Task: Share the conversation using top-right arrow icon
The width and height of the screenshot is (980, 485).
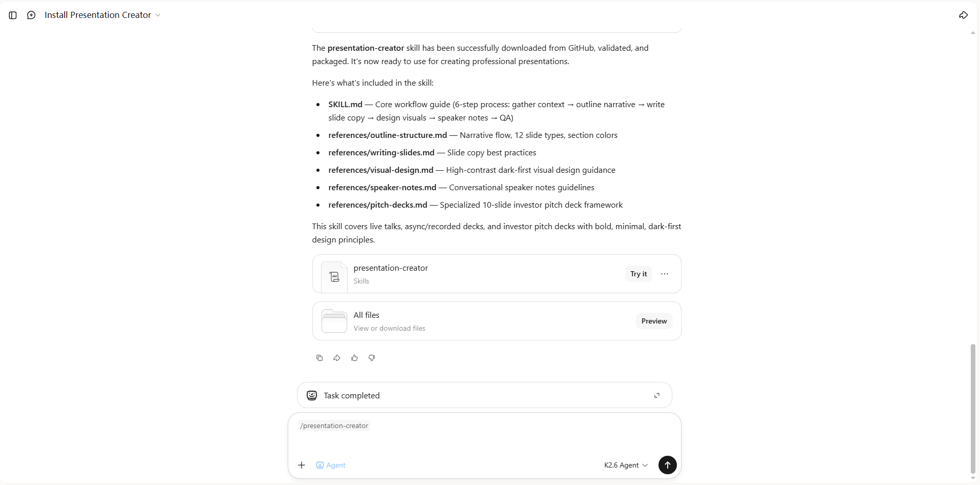Action: (963, 15)
